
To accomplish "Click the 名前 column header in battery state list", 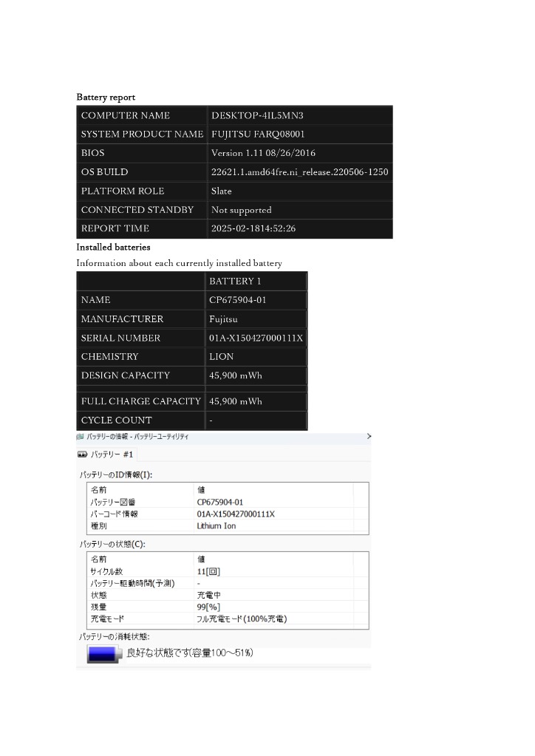I will (x=99, y=559).
